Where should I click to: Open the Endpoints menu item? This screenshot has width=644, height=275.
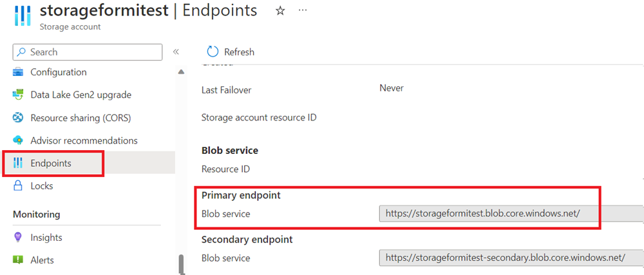click(x=51, y=164)
